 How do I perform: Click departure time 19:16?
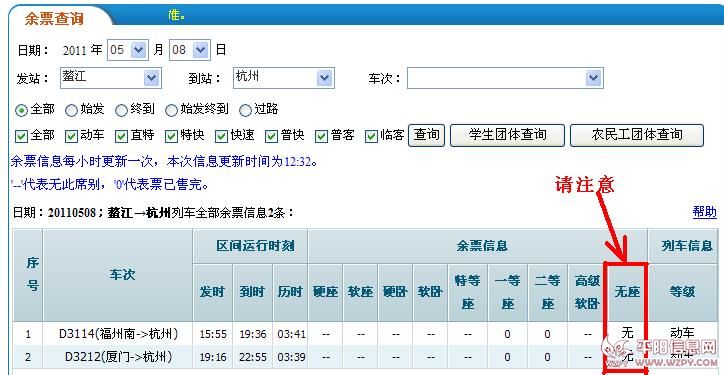pyautogui.click(x=212, y=357)
